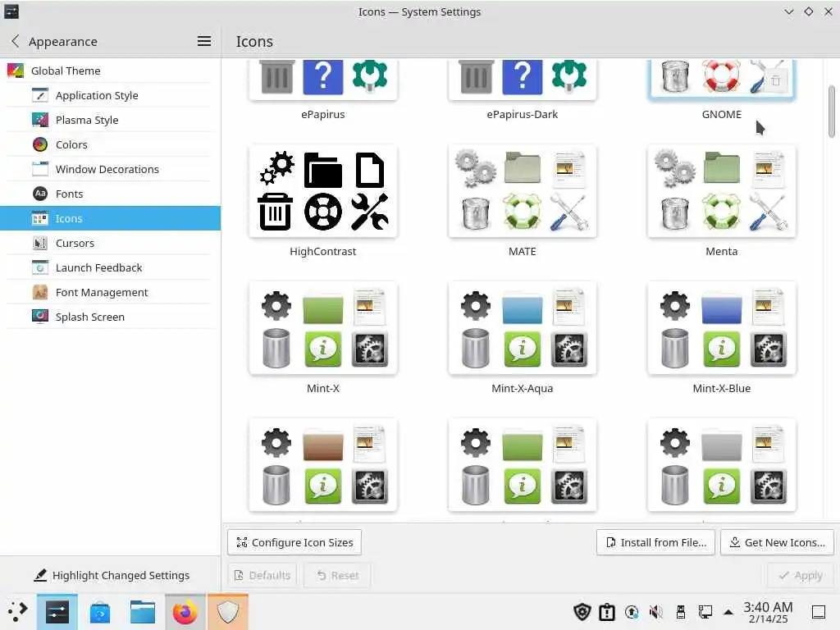The height and width of the screenshot is (630, 840).
Task: Select the GNOME icon theme
Action: 722,80
